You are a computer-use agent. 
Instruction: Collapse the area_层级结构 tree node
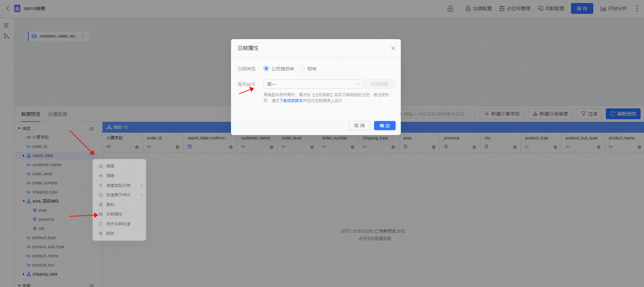click(24, 201)
